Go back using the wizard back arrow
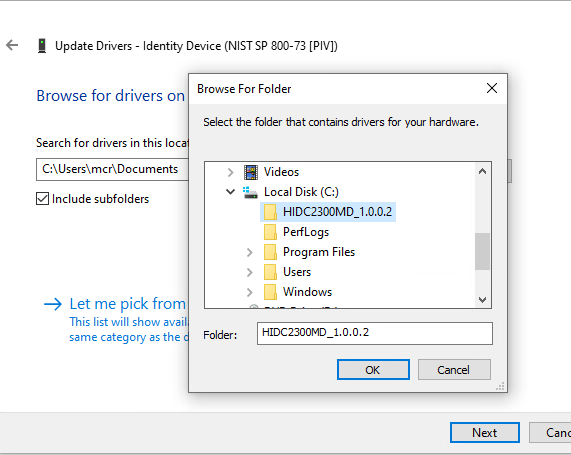This screenshot has height=455, width=571. click(12, 45)
